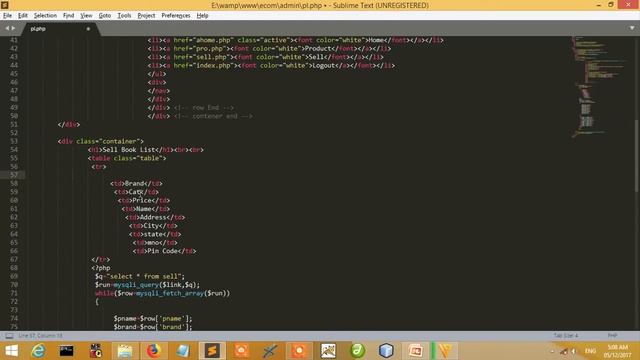This screenshot has width=640, height=360.
Task: Click the empty line 57 in editor
Action: 298,175
